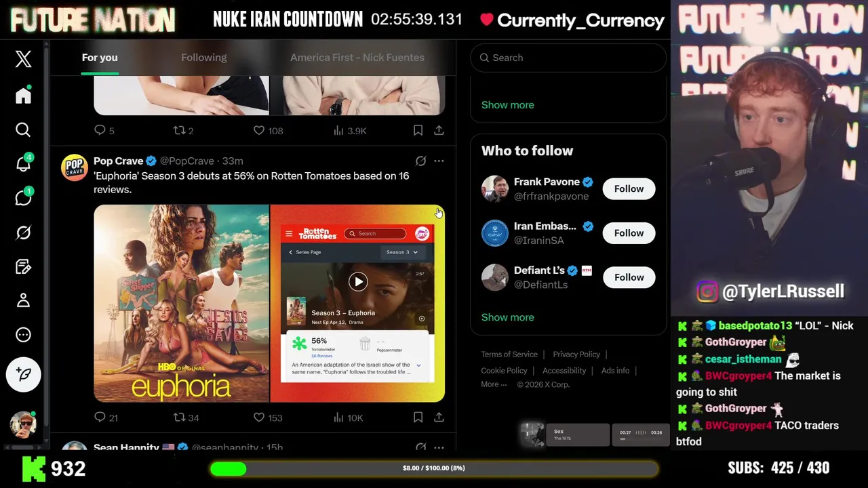Viewport: 868px width, 488px height.
Task: Open Terms of Service link
Action: [509, 354]
